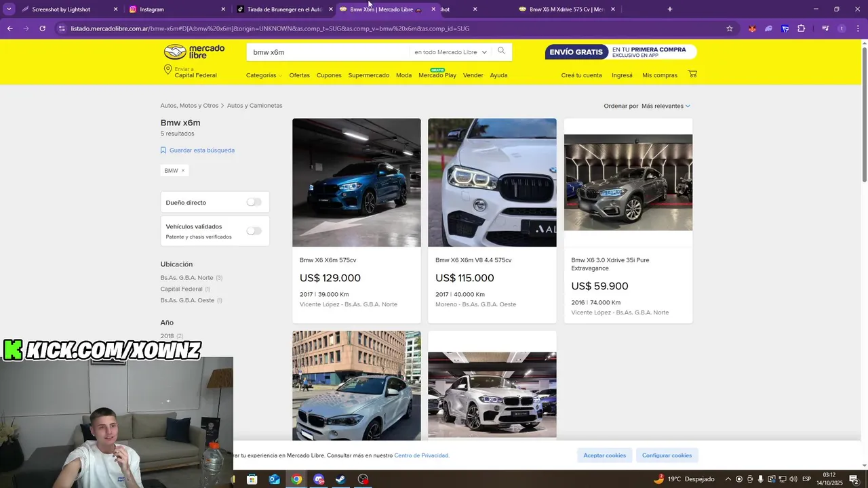Click the media control icon in browser toolbar
Image resolution: width=868 pixels, height=488 pixels.
825,28
